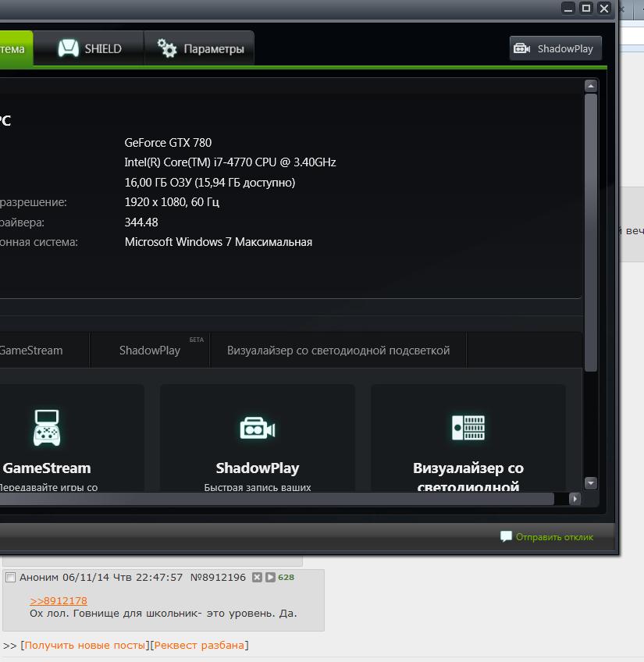Click the horizontal scrollbar thumb
The image size is (644, 662).
click(276, 499)
